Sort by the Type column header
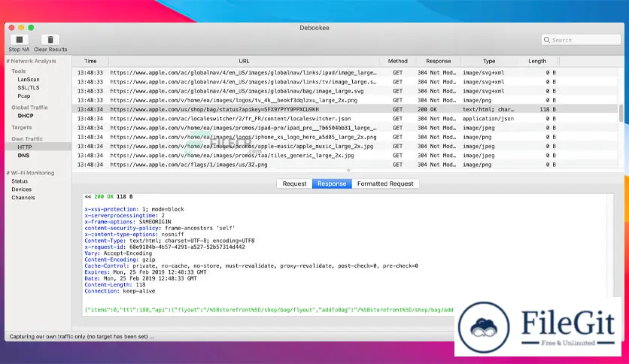The width and height of the screenshot is (629, 364). tap(488, 61)
